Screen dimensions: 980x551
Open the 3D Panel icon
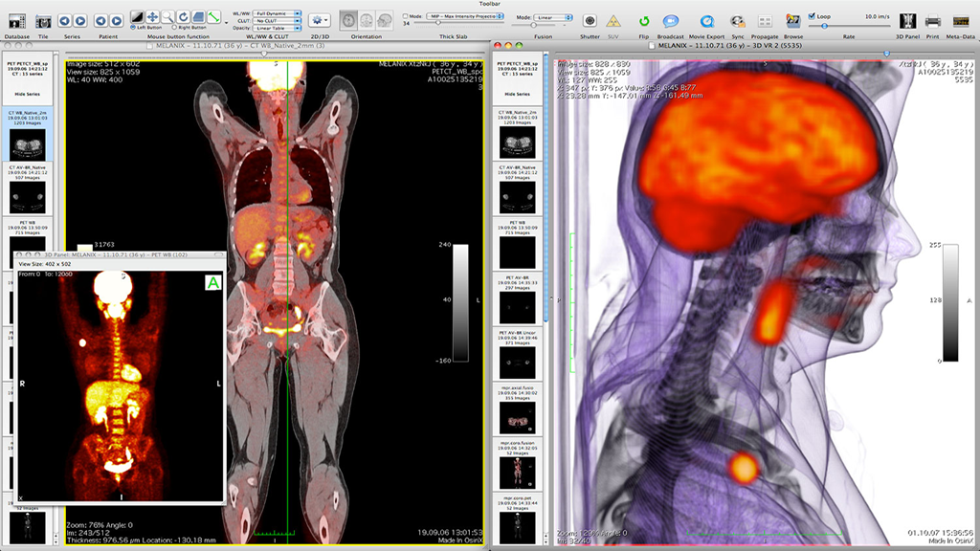coord(907,21)
